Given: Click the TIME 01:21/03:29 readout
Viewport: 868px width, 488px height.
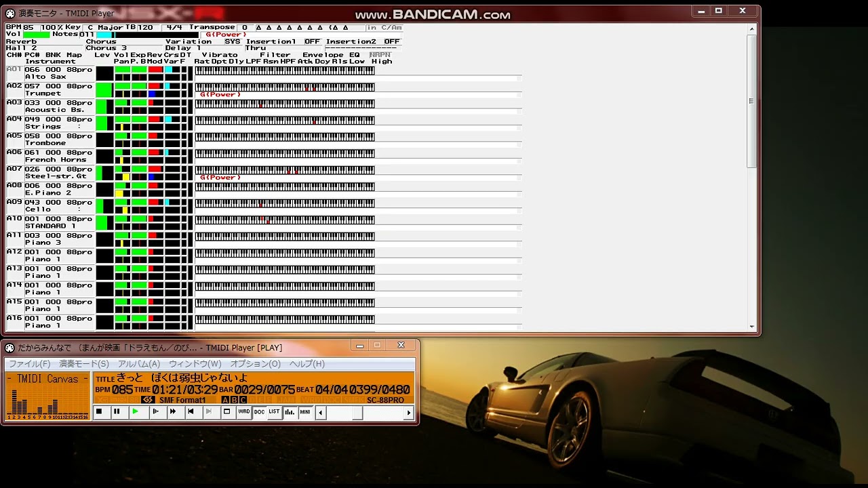Looking at the screenshot, I should (x=176, y=390).
